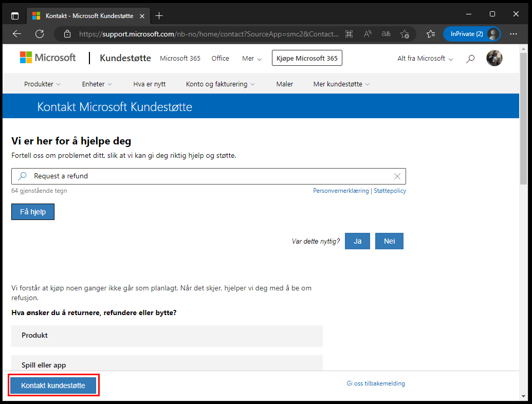Open the apps available icon in address bar
Viewport: 532px width, 404px height.
(349, 34)
